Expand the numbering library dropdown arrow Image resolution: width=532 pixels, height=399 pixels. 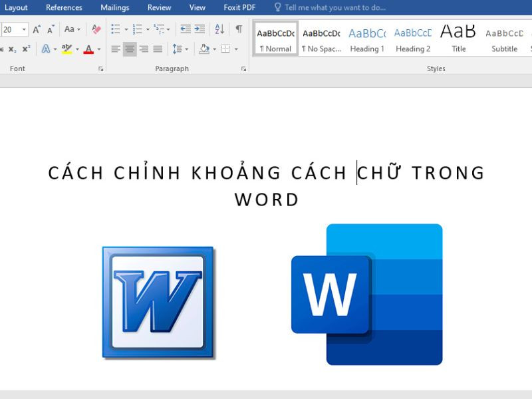pyautogui.click(x=148, y=30)
